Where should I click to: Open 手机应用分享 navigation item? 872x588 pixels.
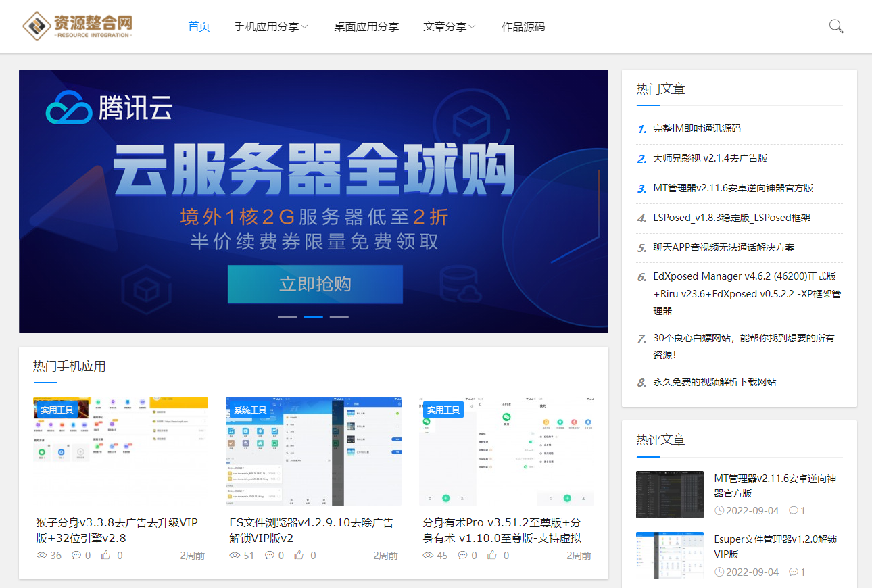coord(267,27)
